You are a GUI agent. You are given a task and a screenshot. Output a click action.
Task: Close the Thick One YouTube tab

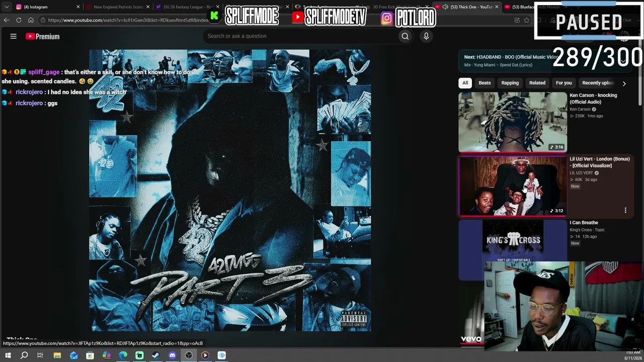(x=497, y=7)
